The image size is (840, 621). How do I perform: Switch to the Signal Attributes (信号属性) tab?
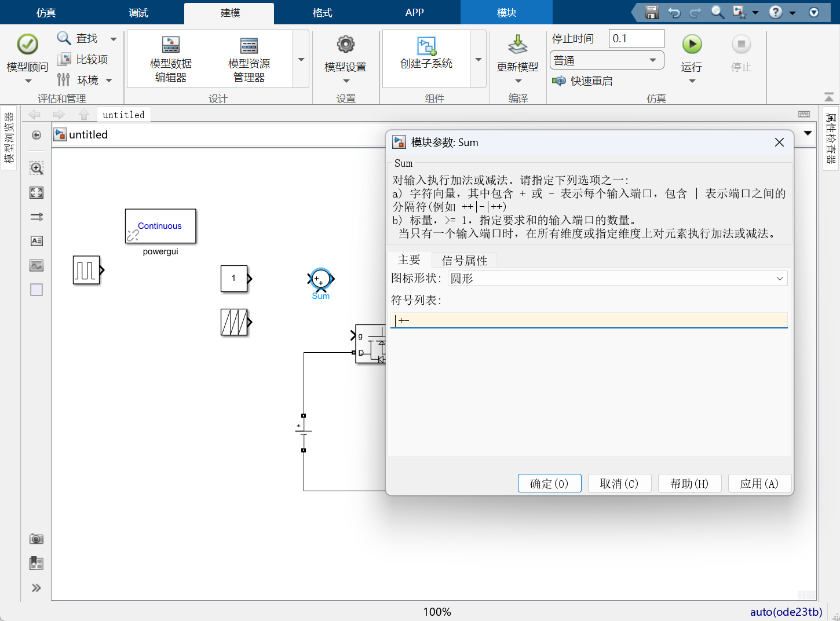[465, 261]
